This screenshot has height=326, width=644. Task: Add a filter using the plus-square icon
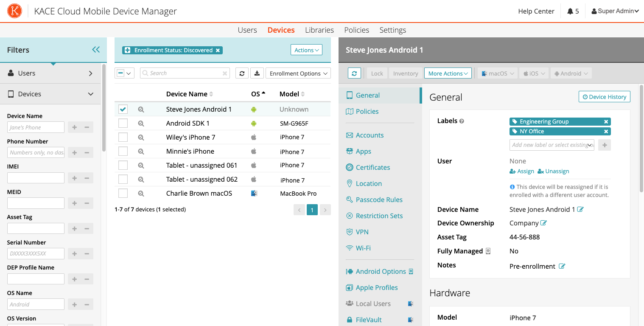point(127,50)
